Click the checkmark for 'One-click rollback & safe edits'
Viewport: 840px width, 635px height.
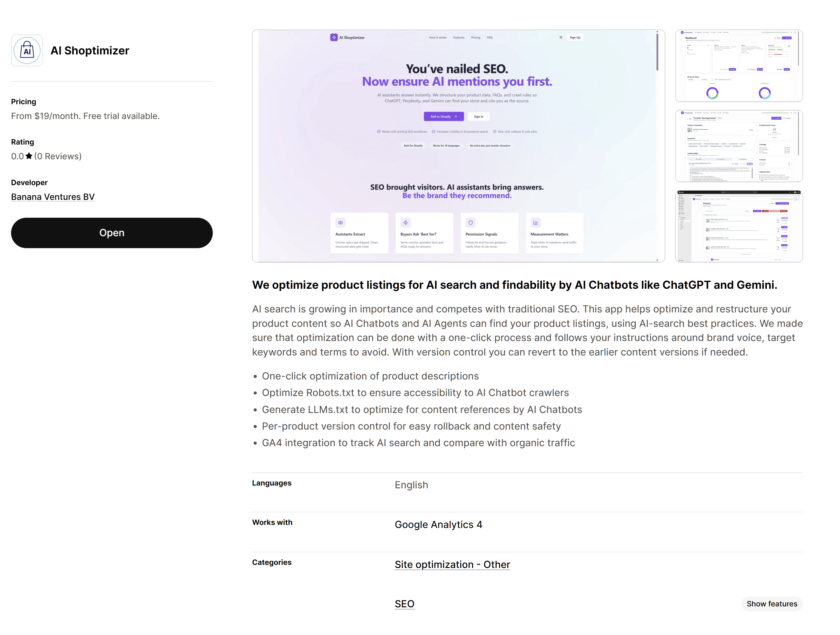494,131
